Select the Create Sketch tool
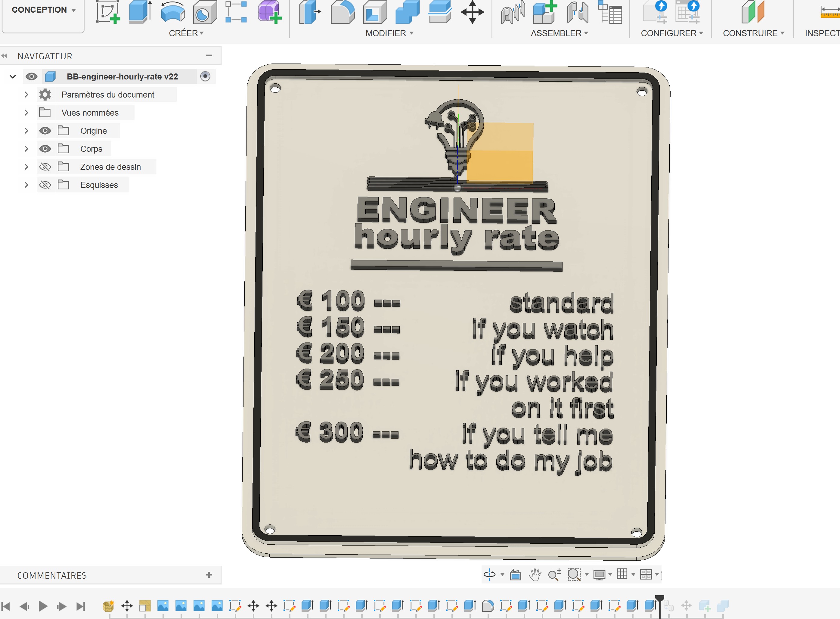Image resolution: width=840 pixels, height=619 pixels. [108, 12]
